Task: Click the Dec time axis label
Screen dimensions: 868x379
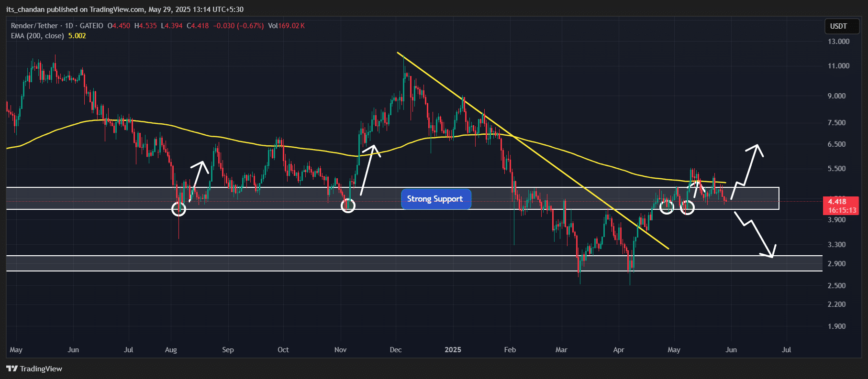Action: coord(396,350)
